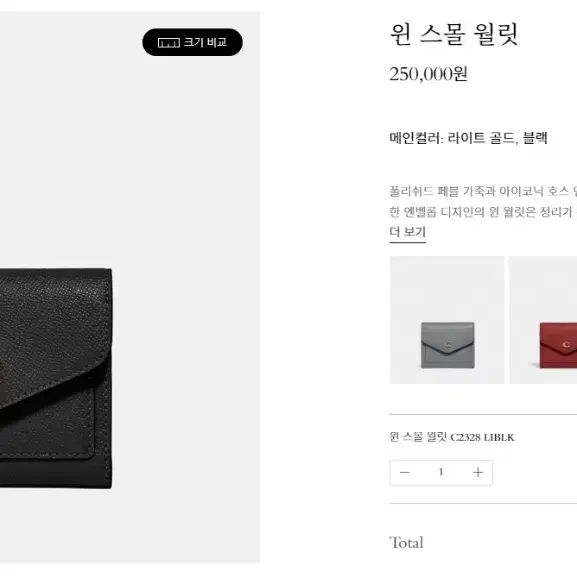
Task: Click the main black wallet product image
Action: (56, 378)
